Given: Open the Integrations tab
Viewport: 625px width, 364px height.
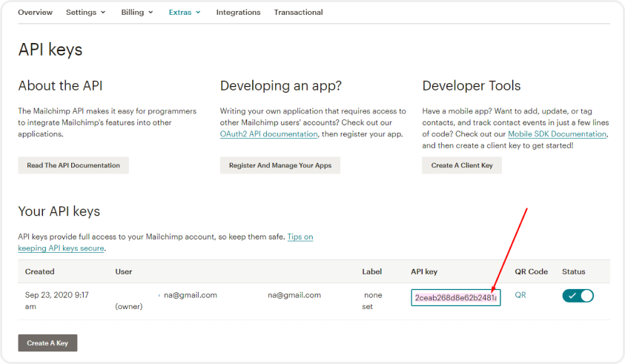Looking at the screenshot, I should click(x=239, y=13).
